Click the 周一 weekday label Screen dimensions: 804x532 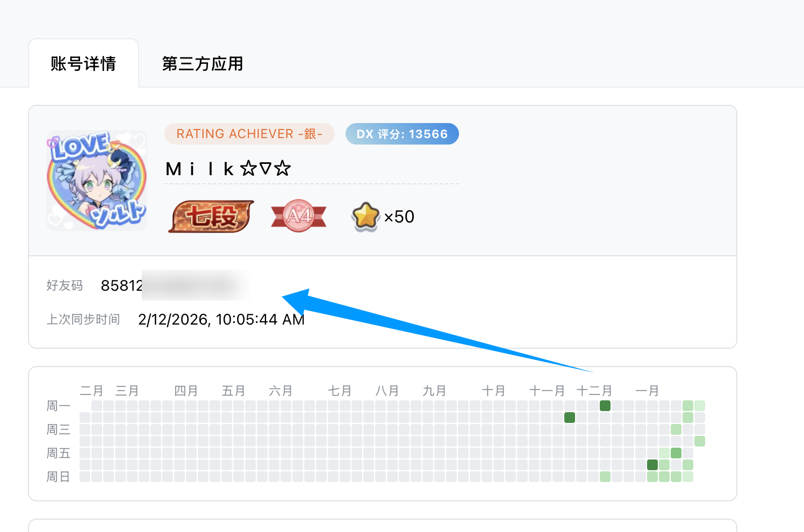pyautogui.click(x=59, y=406)
